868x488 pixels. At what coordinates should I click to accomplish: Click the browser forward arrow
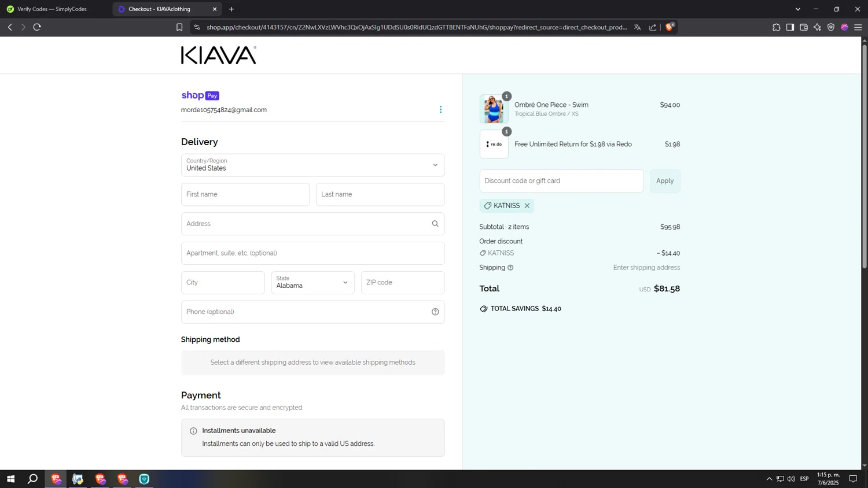click(23, 27)
